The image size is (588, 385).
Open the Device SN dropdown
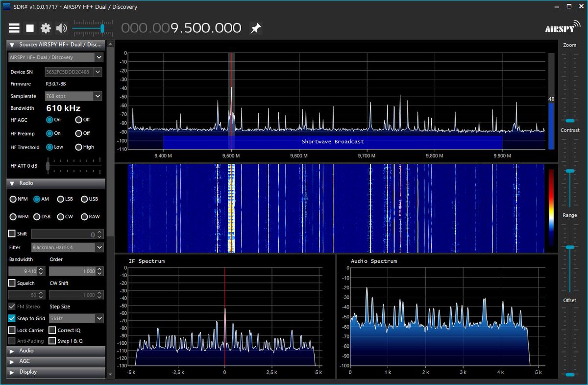[73, 72]
